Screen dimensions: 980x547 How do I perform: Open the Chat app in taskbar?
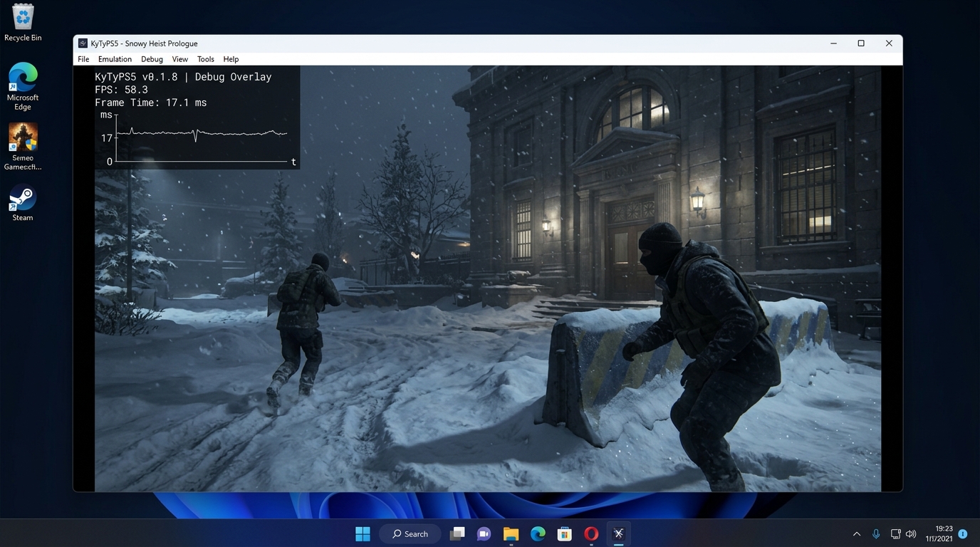pos(484,533)
